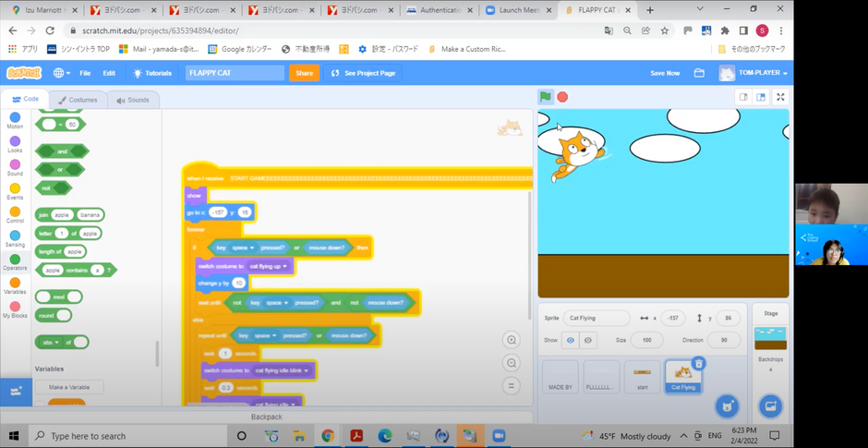
Task: Select the Operators block category
Action: [x=15, y=262]
